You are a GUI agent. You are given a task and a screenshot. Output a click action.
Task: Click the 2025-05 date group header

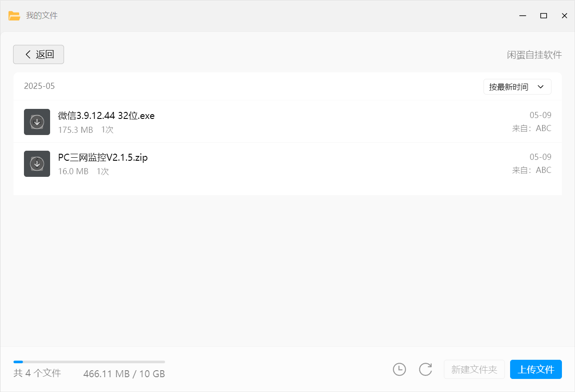[x=39, y=86]
